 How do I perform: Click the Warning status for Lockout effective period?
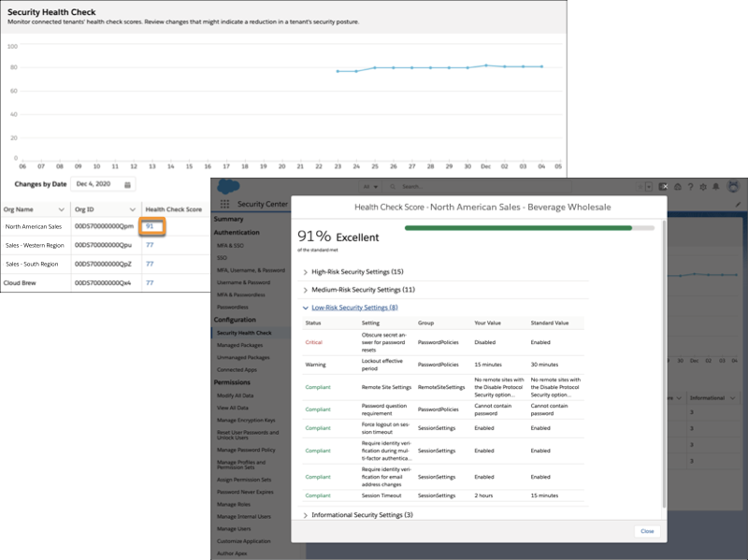316,365
